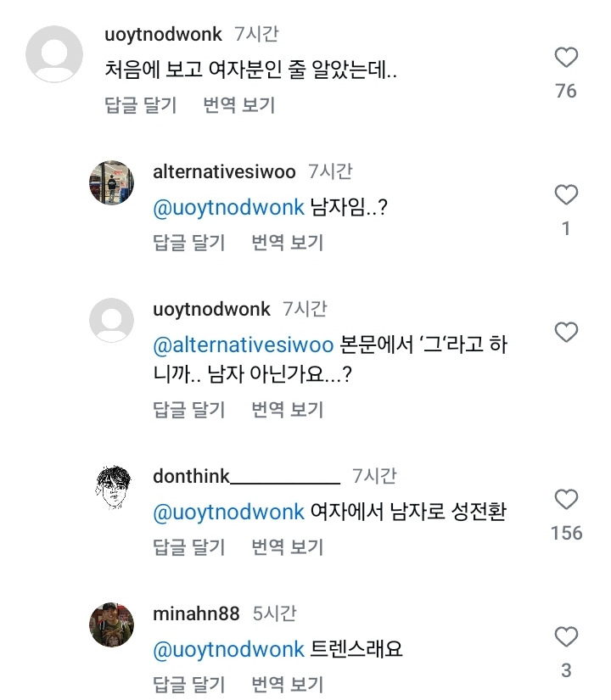Open the @alternativesiwoo mention link
This screenshot has height=700, width=611.
point(242,345)
